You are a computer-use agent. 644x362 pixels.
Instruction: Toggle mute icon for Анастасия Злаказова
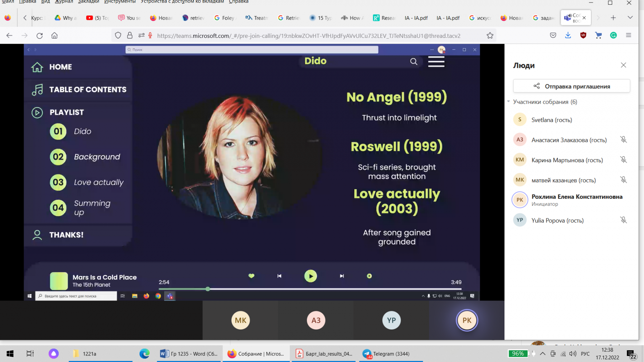(624, 140)
